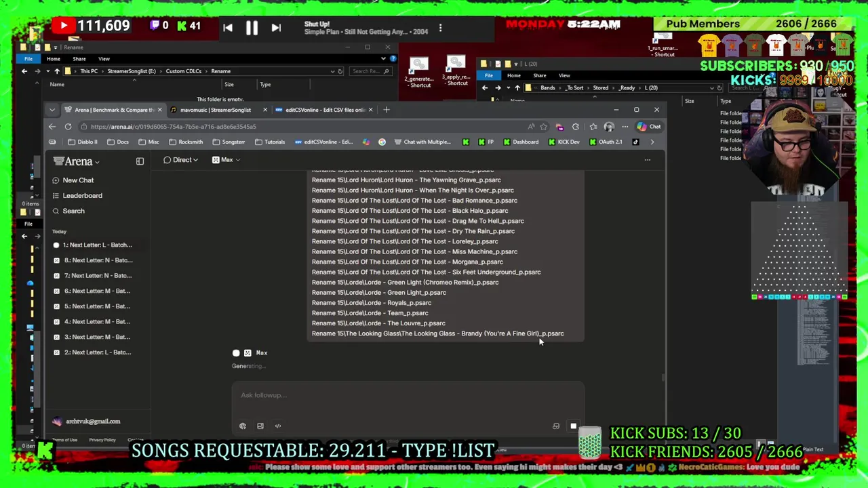The image size is (868, 488).
Task: Open a new browser tab
Action: pos(387,110)
